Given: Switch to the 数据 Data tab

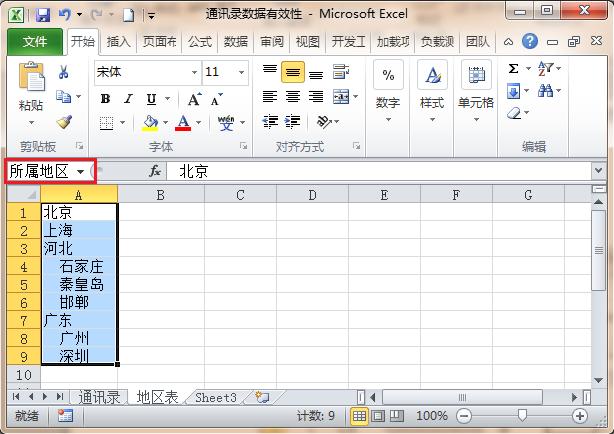Looking at the screenshot, I should pyautogui.click(x=235, y=41).
